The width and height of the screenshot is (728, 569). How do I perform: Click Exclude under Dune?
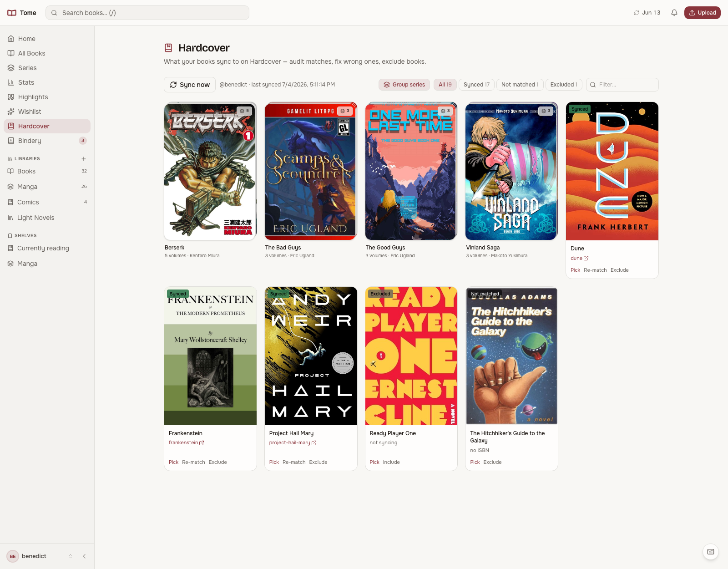click(619, 270)
